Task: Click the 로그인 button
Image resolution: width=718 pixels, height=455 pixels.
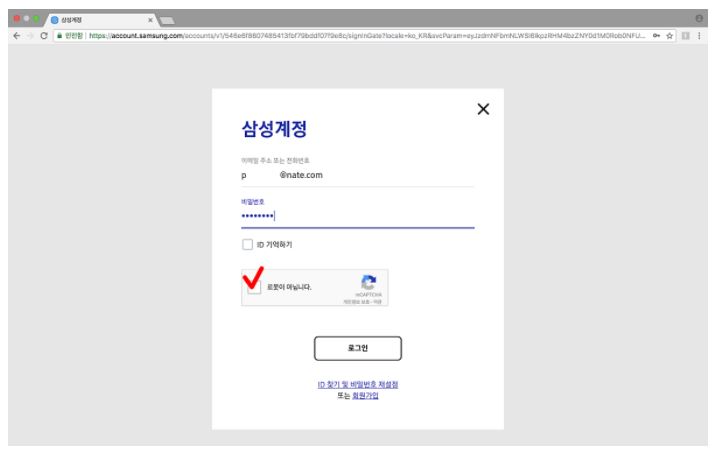Action: [358, 348]
